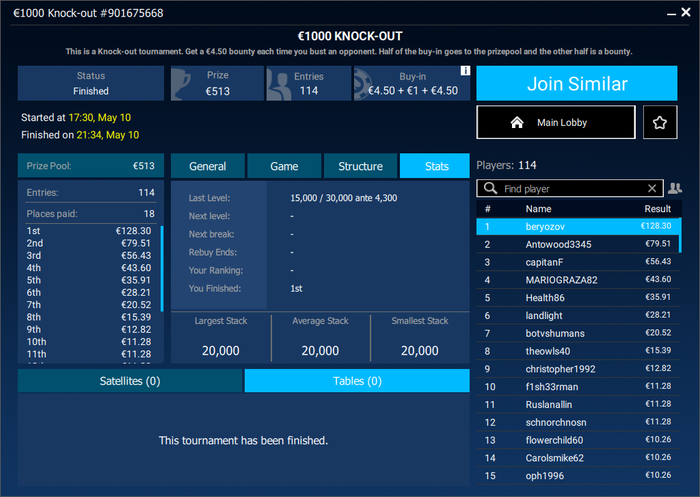The height and width of the screenshot is (497, 700).
Task: Click the 8th place €15.39 payout row
Action: point(89,317)
